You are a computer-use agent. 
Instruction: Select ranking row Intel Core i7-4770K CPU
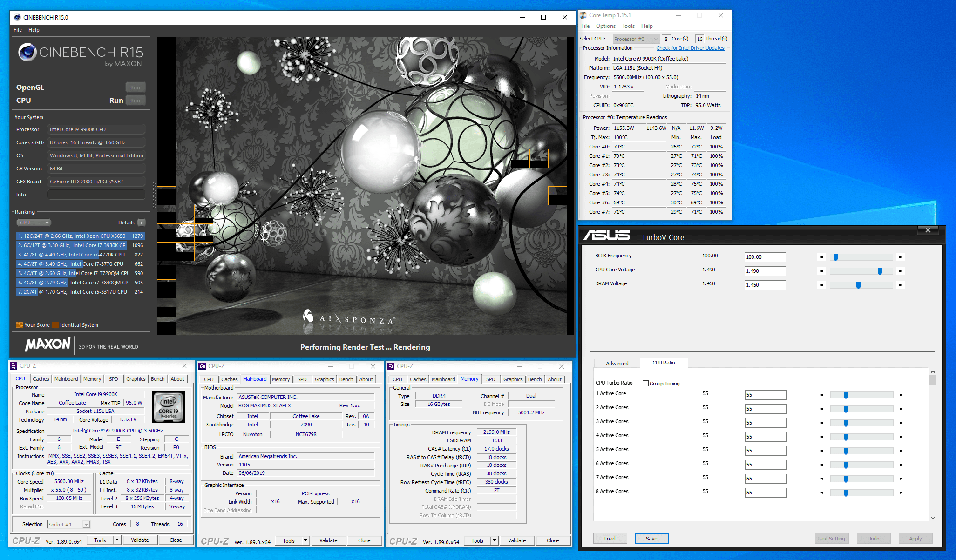coord(81,255)
